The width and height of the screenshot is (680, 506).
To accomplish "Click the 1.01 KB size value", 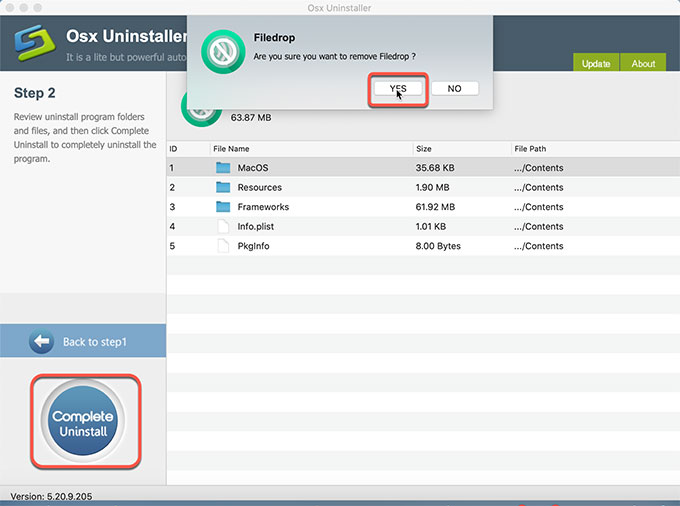I will (x=431, y=226).
